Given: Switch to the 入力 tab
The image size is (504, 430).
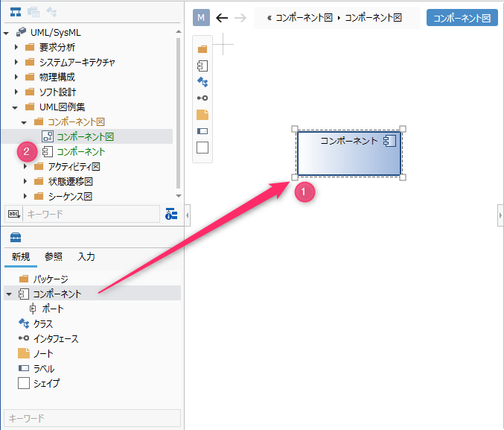Looking at the screenshot, I should [x=86, y=257].
